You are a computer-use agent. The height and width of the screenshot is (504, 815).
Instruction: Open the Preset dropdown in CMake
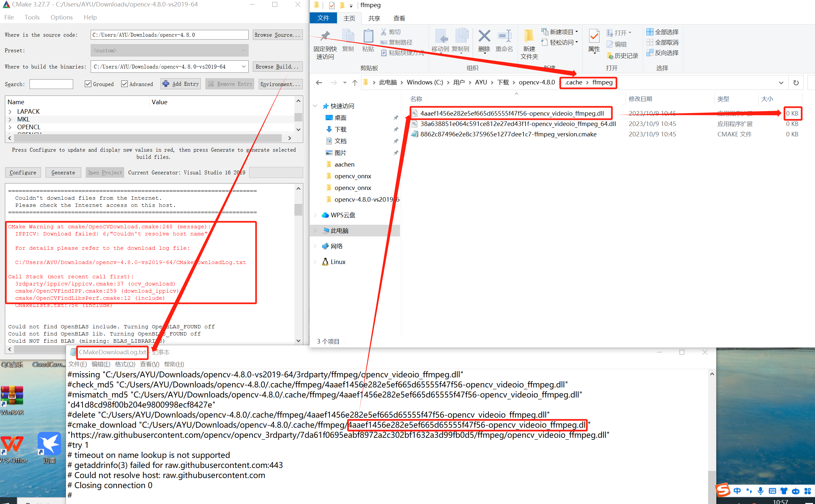click(244, 50)
